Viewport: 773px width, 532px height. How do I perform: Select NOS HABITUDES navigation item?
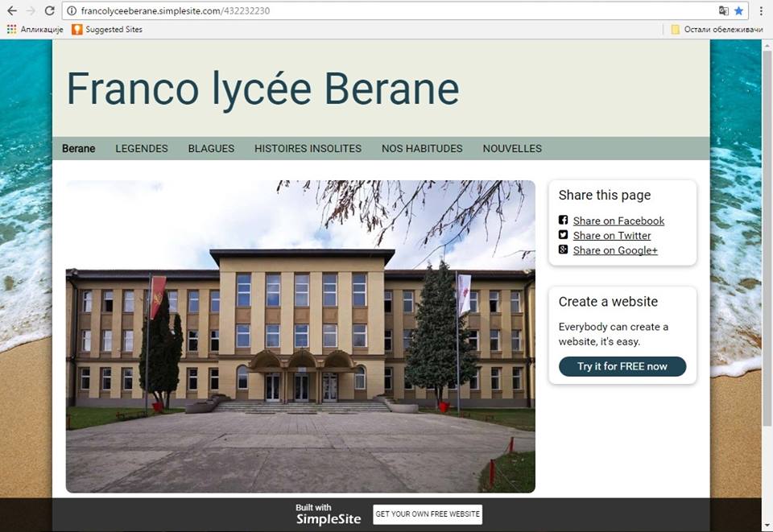pos(422,149)
